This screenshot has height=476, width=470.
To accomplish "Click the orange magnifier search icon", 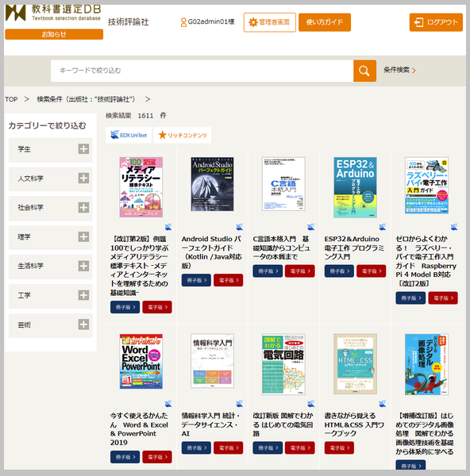I will click(364, 71).
